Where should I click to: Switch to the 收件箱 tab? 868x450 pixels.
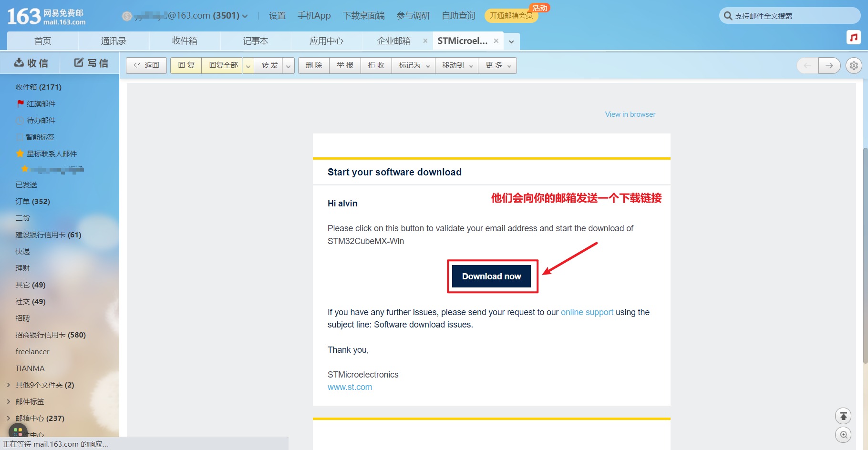[185, 41]
